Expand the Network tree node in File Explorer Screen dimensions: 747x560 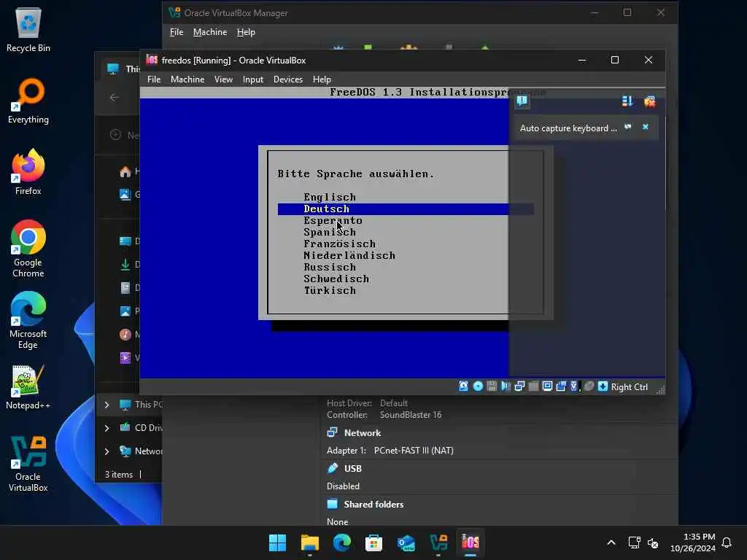tap(107, 451)
